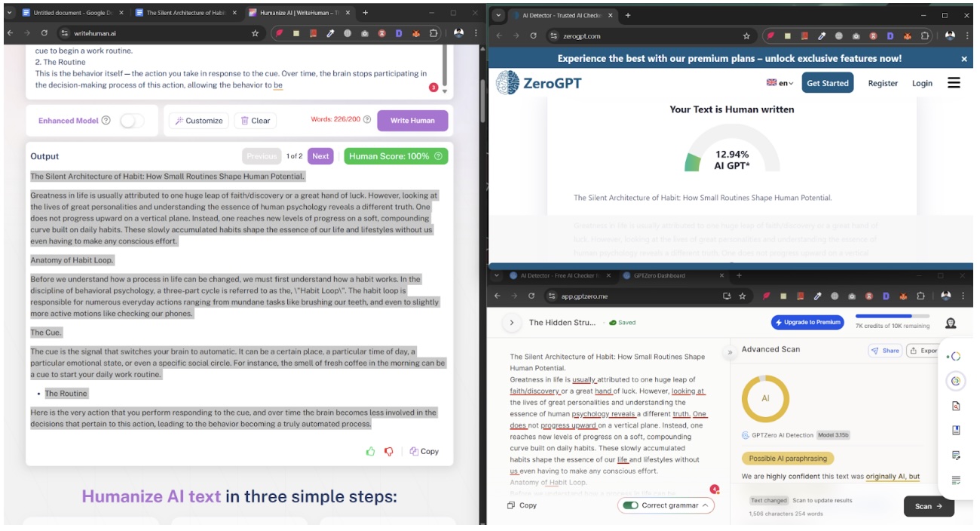Viewport: 980px width, 531px height.
Task: Copy the GPTZero document text
Action: 522,505
